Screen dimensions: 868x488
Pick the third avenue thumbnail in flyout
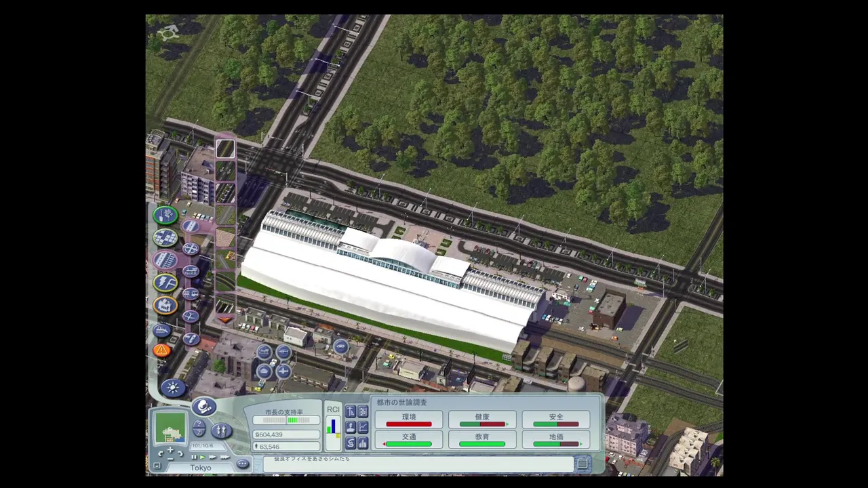pos(225,194)
